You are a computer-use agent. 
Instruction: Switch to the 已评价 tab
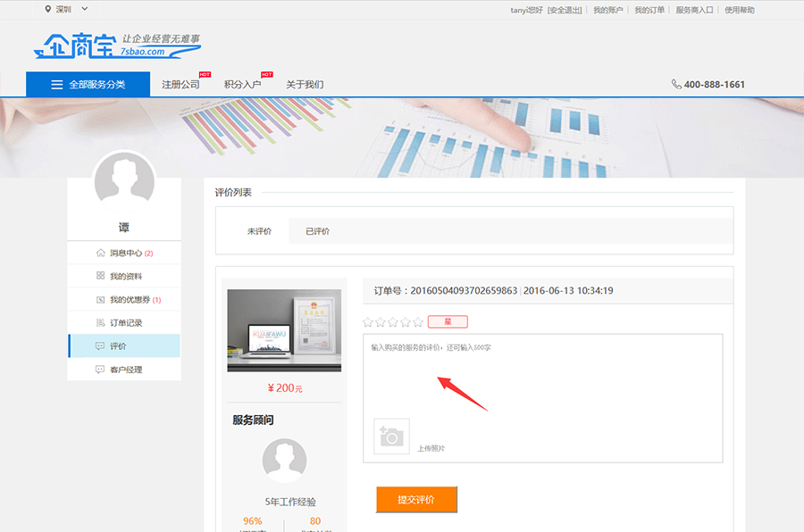tap(317, 231)
